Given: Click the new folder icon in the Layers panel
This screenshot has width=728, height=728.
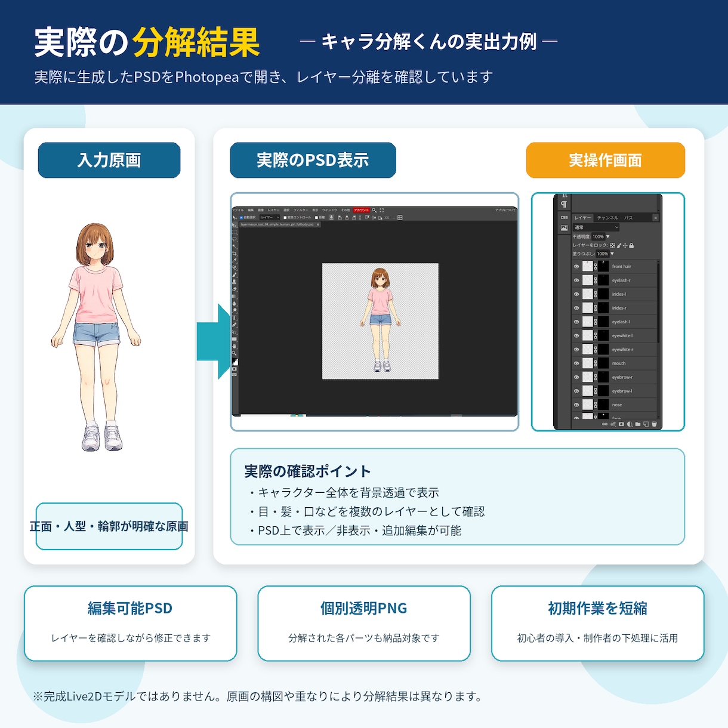Looking at the screenshot, I should [638, 424].
